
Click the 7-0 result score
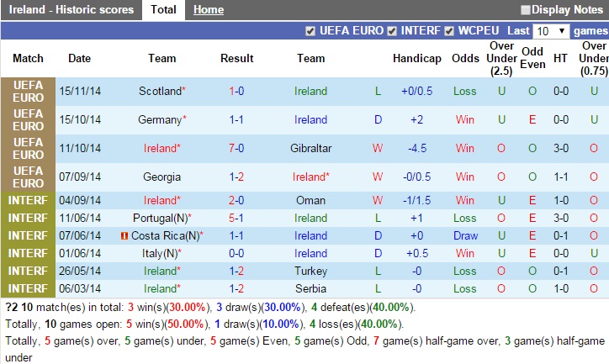pyautogui.click(x=236, y=149)
